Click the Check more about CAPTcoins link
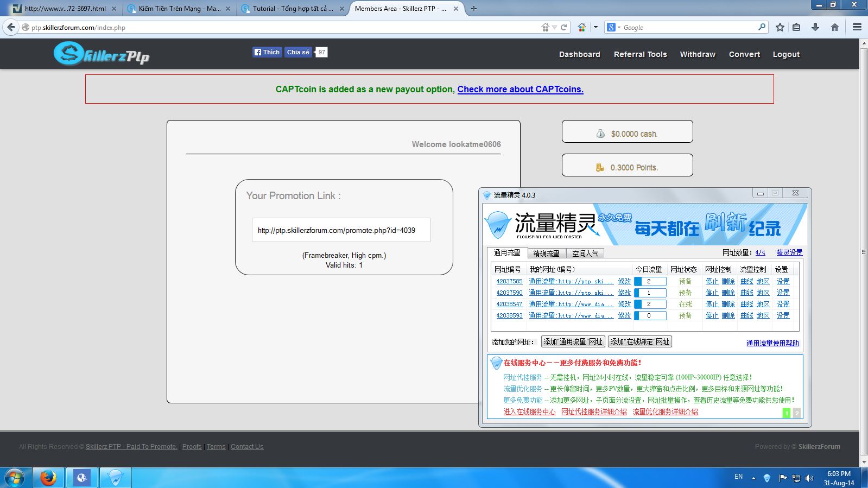868x488 pixels. click(x=521, y=89)
